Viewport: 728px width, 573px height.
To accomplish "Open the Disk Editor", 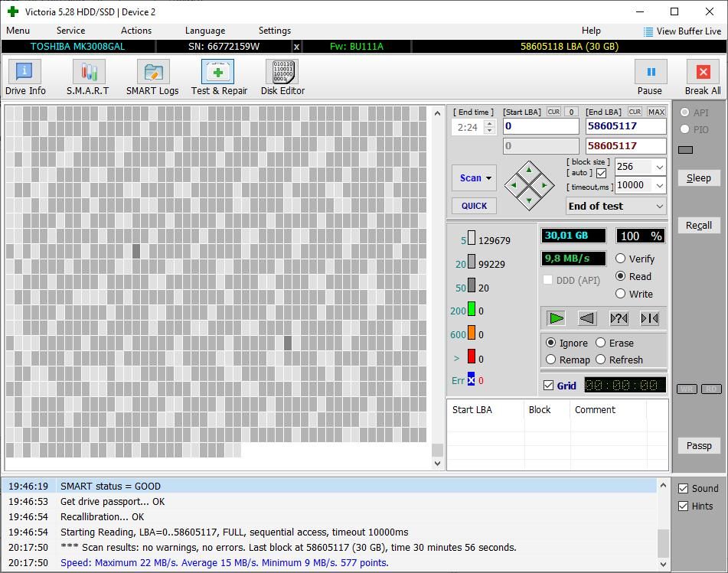I will click(x=282, y=77).
